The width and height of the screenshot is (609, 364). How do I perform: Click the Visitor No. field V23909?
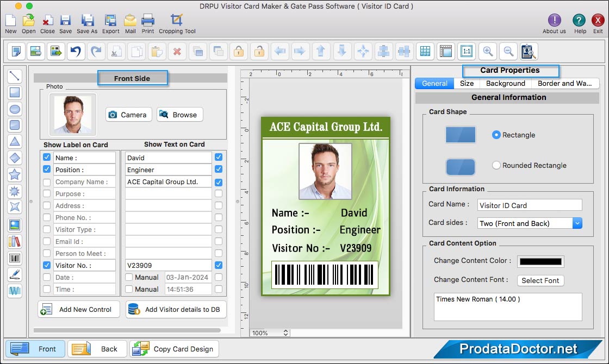[168, 265]
